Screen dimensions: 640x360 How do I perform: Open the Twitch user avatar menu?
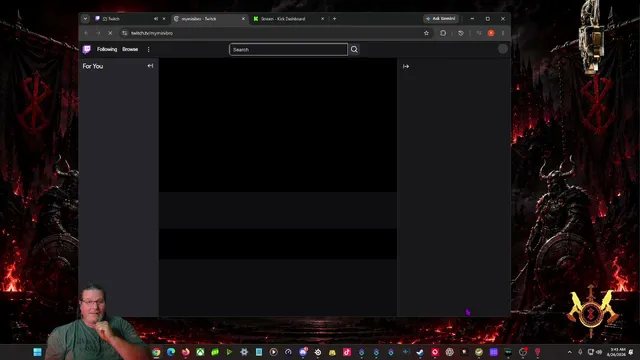click(503, 49)
